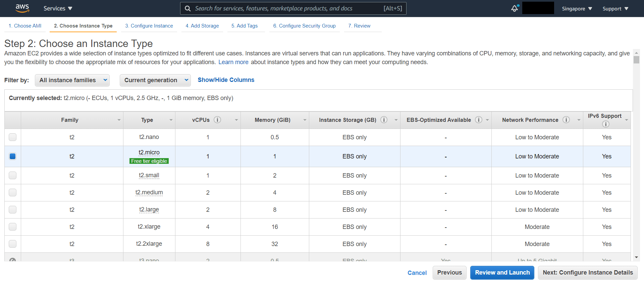The width and height of the screenshot is (644, 287).
Task: Select the t2.medium instance checkbox
Action: [x=12, y=192]
